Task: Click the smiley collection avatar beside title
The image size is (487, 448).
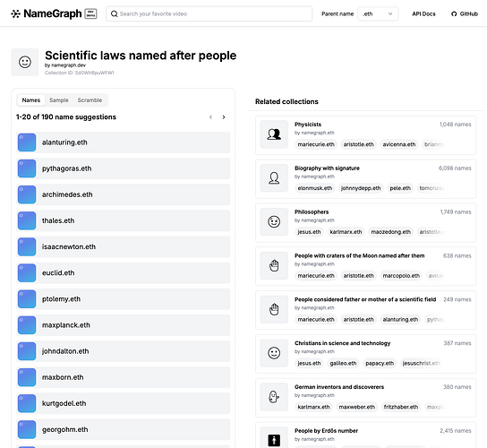Action: pos(25,62)
